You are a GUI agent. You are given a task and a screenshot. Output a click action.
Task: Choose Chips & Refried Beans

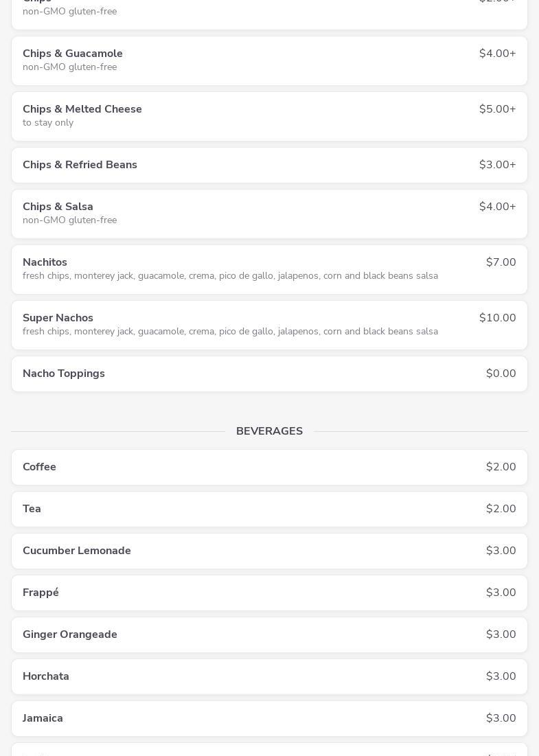[x=80, y=165]
